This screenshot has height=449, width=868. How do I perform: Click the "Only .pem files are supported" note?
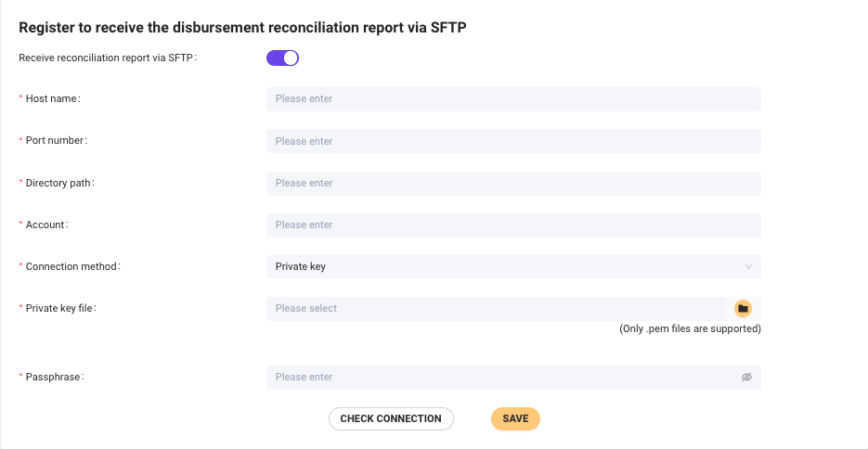690,328
